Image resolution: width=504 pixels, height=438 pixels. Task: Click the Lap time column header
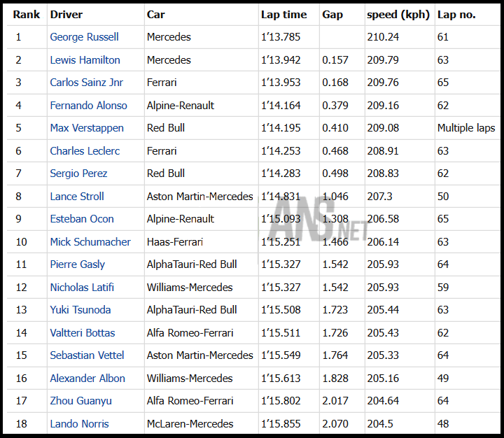283,15
